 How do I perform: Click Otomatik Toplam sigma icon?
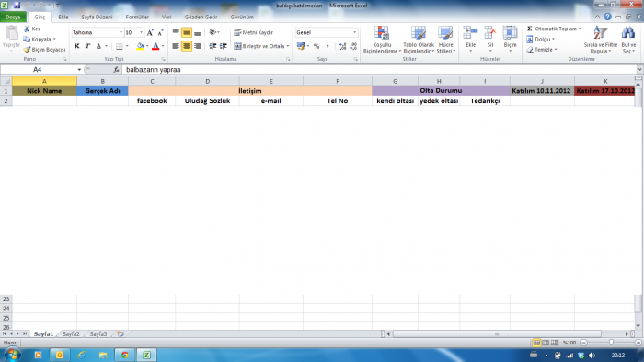pyautogui.click(x=529, y=29)
